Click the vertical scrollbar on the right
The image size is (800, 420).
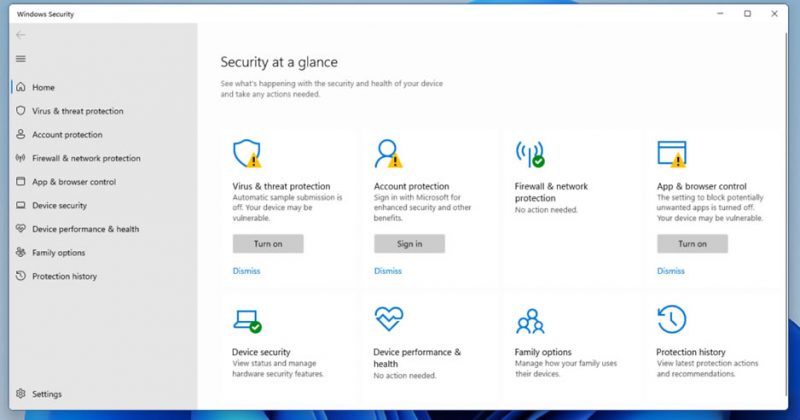(x=786, y=214)
